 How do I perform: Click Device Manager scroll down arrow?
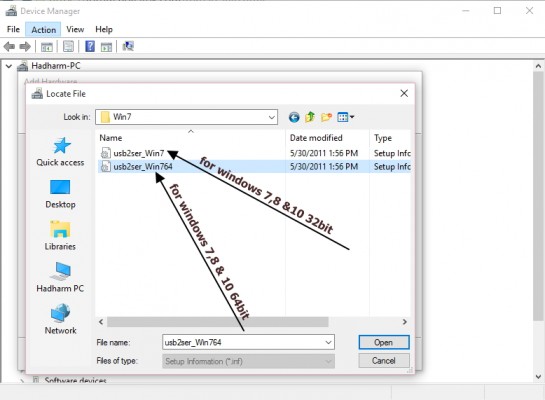pyautogui.click(x=538, y=376)
